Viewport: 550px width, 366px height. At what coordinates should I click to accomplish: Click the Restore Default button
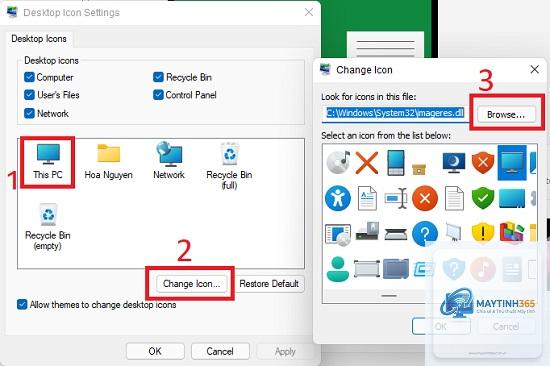coord(269,284)
